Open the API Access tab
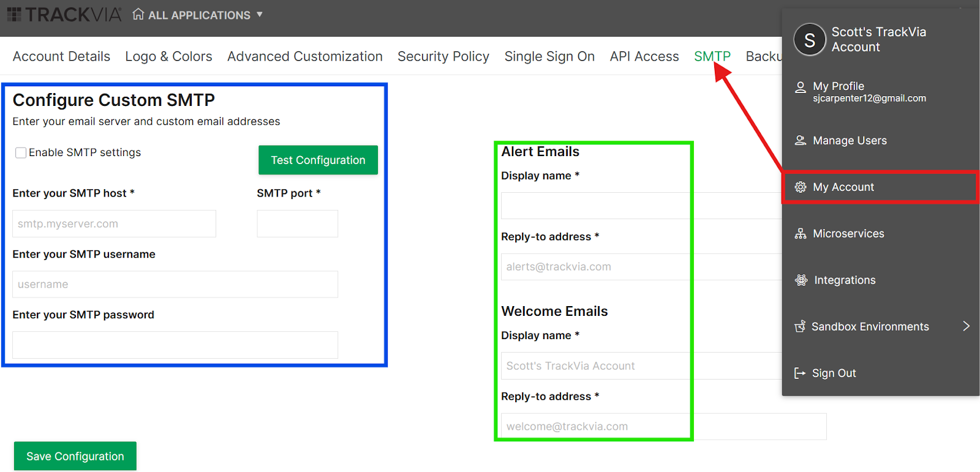 [x=644, y=56]
